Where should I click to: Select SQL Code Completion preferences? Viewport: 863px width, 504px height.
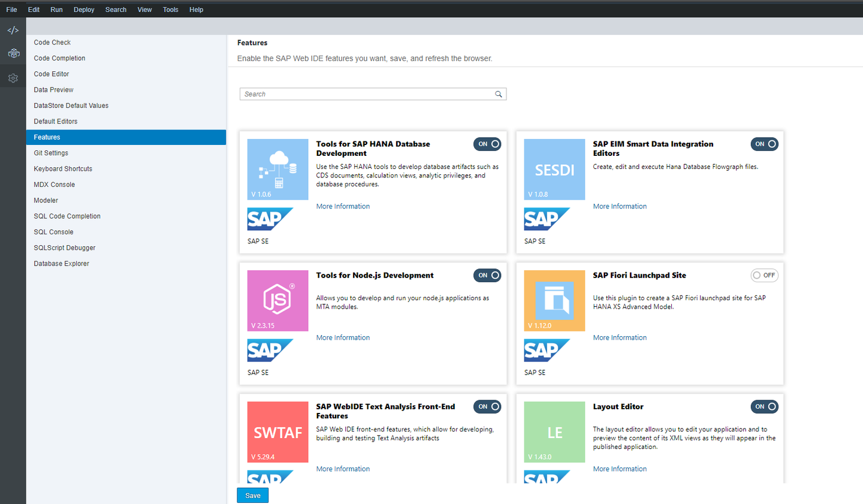click(126, 216)
